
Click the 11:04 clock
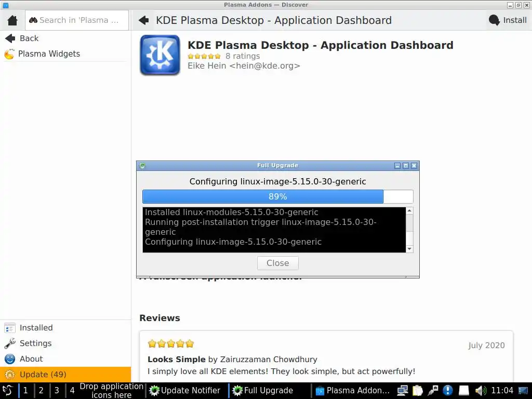[x=502, y=391]
